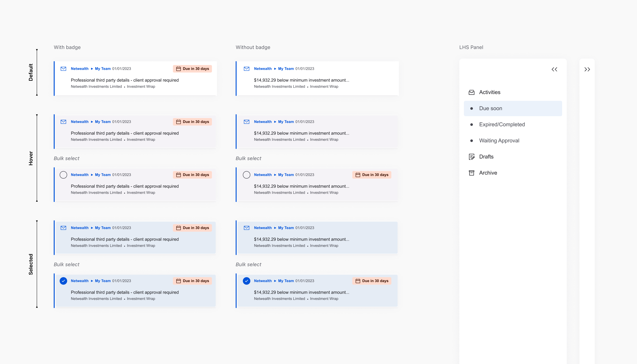Image resolution: width=637 pixels, height=364 pixels.
Task: Click envelope icon on Default without-badge card
Action: 247,69
